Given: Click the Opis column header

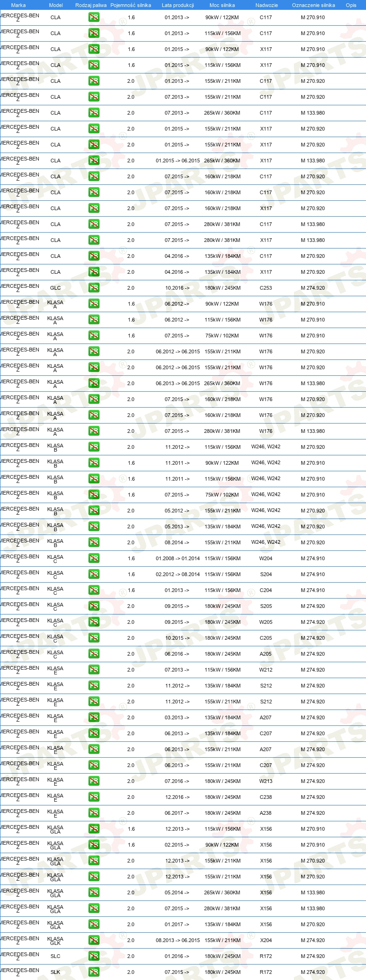Looking at the screenshot, I should tap(351, 5).
